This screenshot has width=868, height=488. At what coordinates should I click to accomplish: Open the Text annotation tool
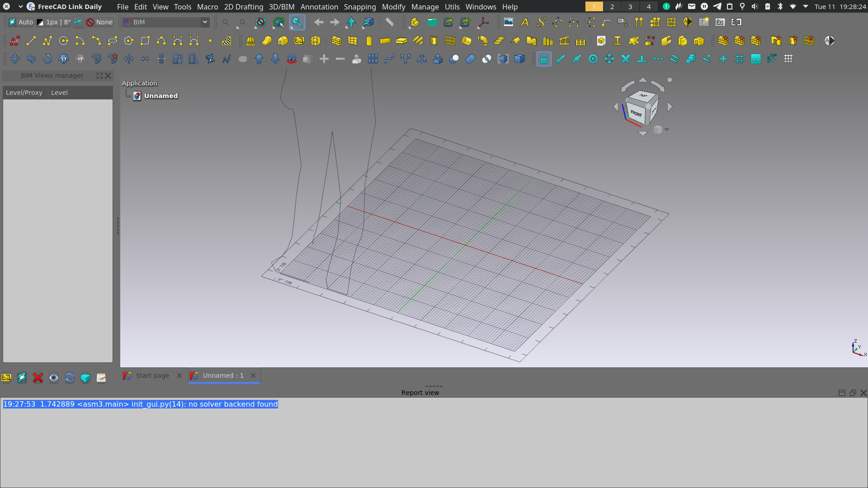click(524, 22)
